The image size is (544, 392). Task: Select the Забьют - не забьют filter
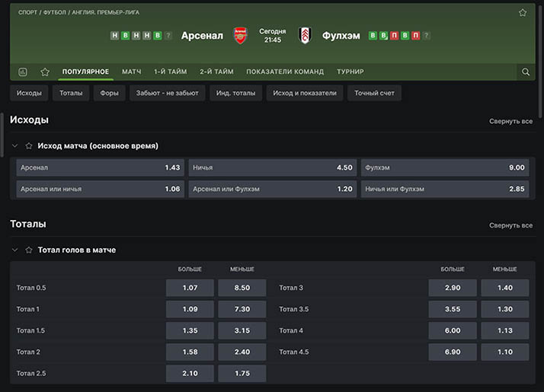tap(167, 93)
